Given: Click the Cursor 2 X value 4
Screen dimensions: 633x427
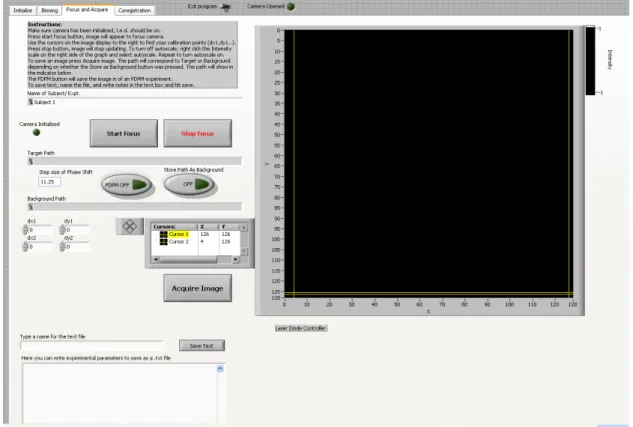Looking at the screenshot, I should pos(202,241).
